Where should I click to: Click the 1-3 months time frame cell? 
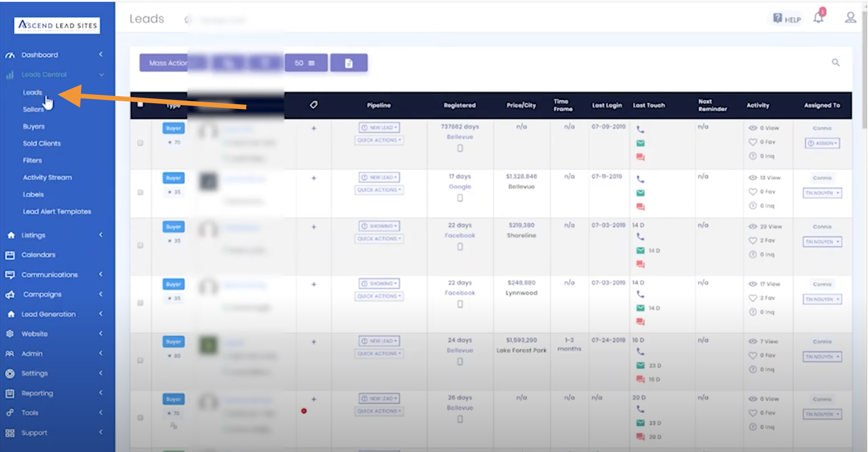569,344
